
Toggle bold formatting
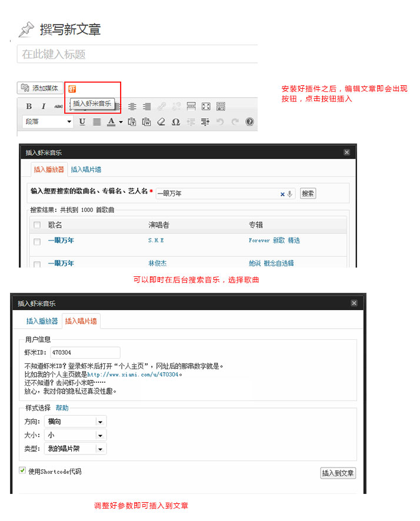coord(29,106)
